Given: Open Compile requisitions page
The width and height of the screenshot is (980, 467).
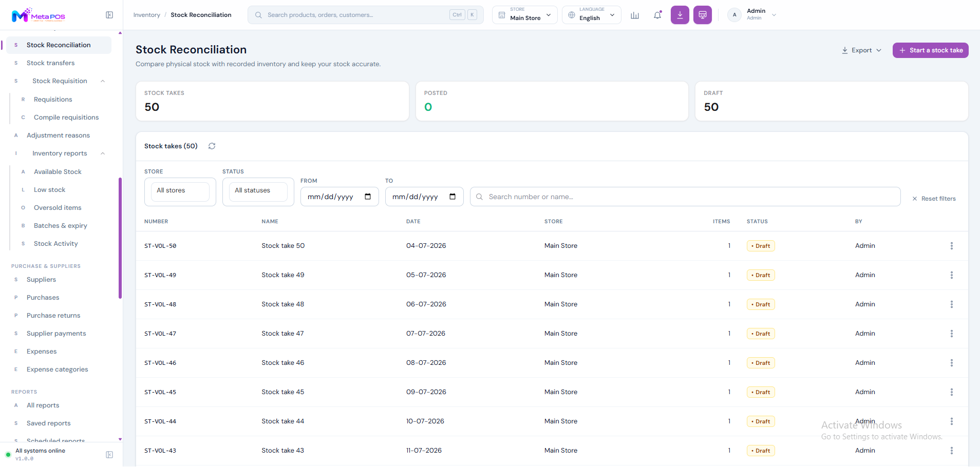Looking at the screenshot, I should [x=66, y=118].
